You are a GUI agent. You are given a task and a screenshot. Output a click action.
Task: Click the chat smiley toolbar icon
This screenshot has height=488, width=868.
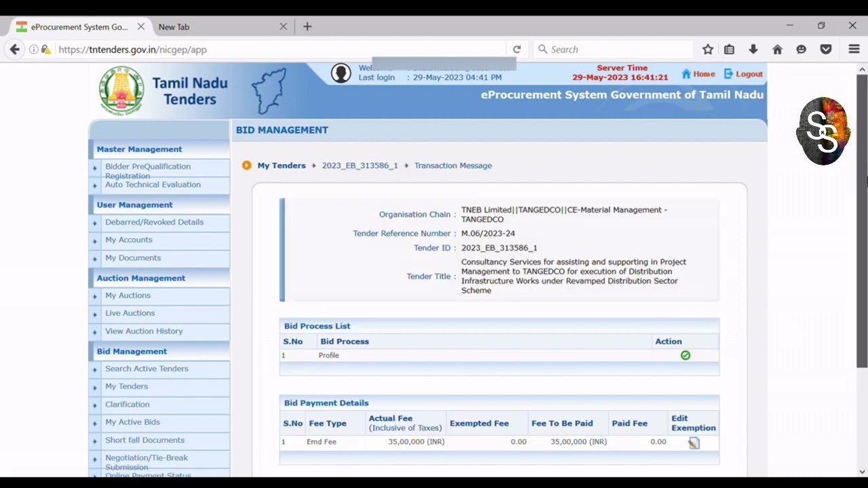pyautogui.click(x=802, y=49)
